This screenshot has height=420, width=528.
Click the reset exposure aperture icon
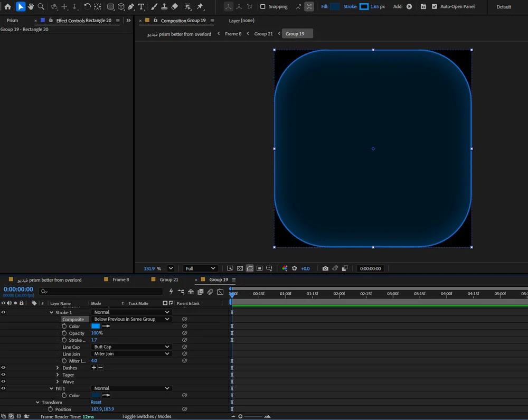tap(295, 268)
